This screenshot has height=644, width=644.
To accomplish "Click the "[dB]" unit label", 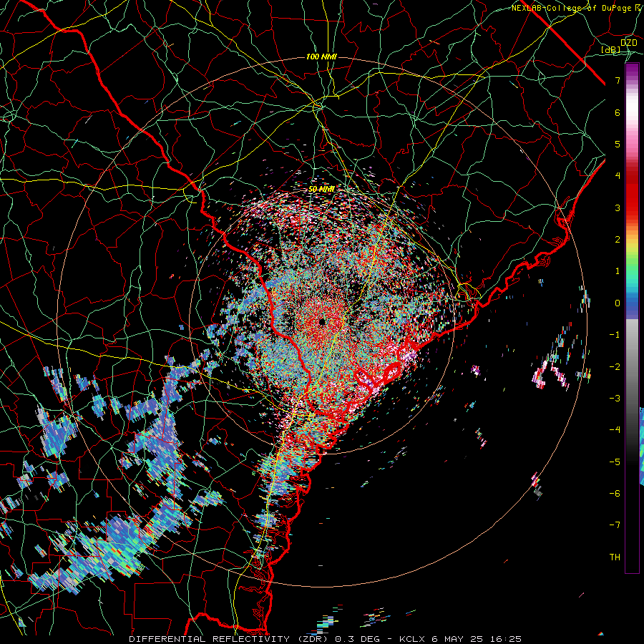I will (x=611, y=49).
